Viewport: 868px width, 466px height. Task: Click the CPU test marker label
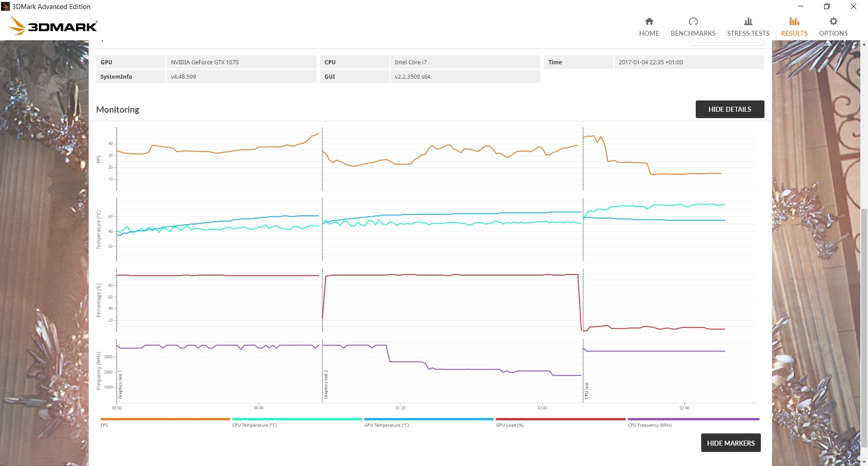(x=586, y=390)
